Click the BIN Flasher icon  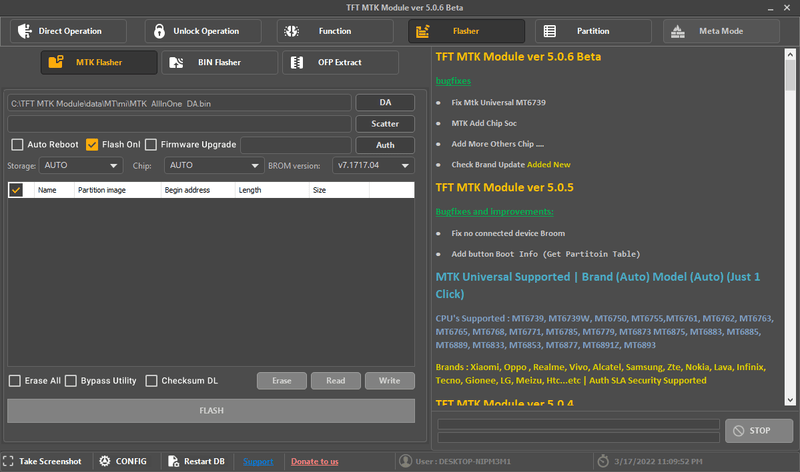[x=176, y=62]
